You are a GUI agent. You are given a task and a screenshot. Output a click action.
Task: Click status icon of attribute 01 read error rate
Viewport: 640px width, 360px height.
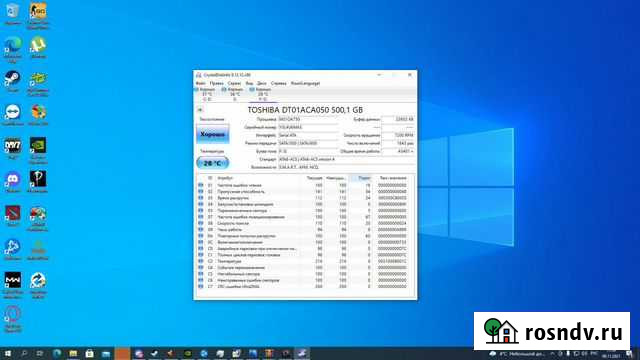pyautogui.click(x=200, y=185)
